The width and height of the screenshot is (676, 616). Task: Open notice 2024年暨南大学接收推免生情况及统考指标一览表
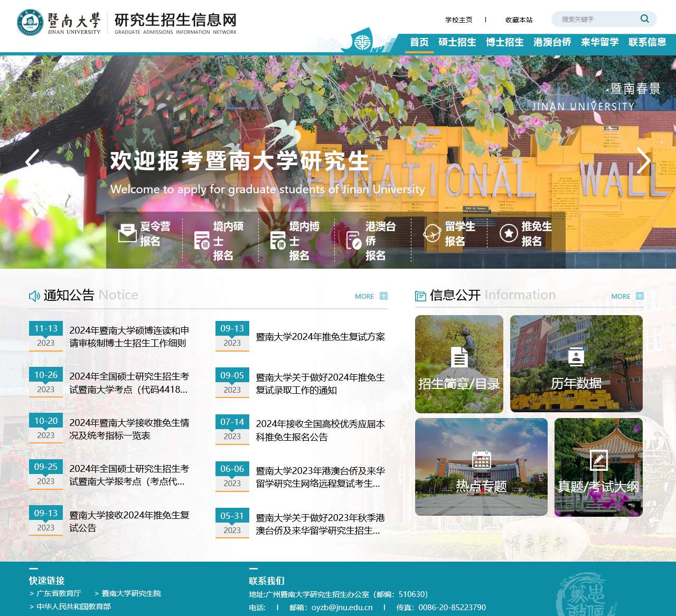tap(129, 429)
